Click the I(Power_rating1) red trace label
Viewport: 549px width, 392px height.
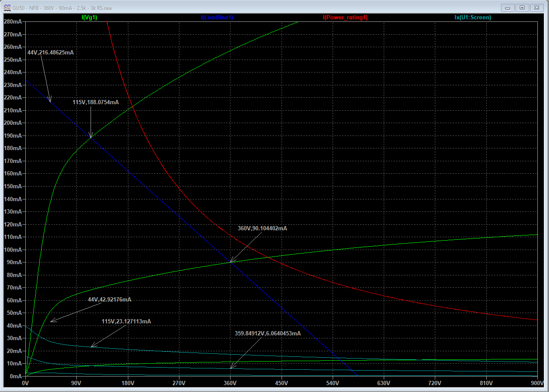[x=345, y=18]
